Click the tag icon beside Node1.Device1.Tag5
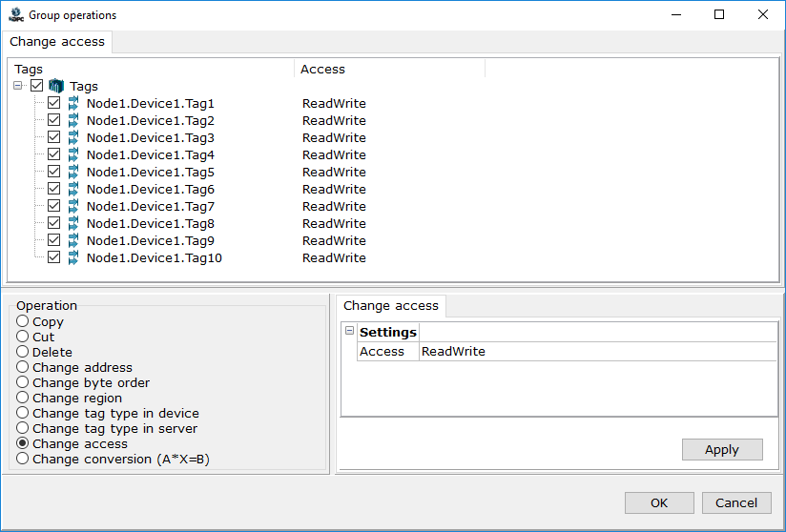Viewport: 786px width, 532px height. coord(73,173)
